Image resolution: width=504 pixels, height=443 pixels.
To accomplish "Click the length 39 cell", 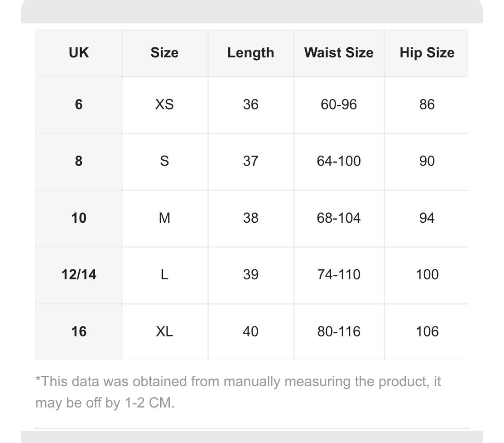I will pos(250,275).
